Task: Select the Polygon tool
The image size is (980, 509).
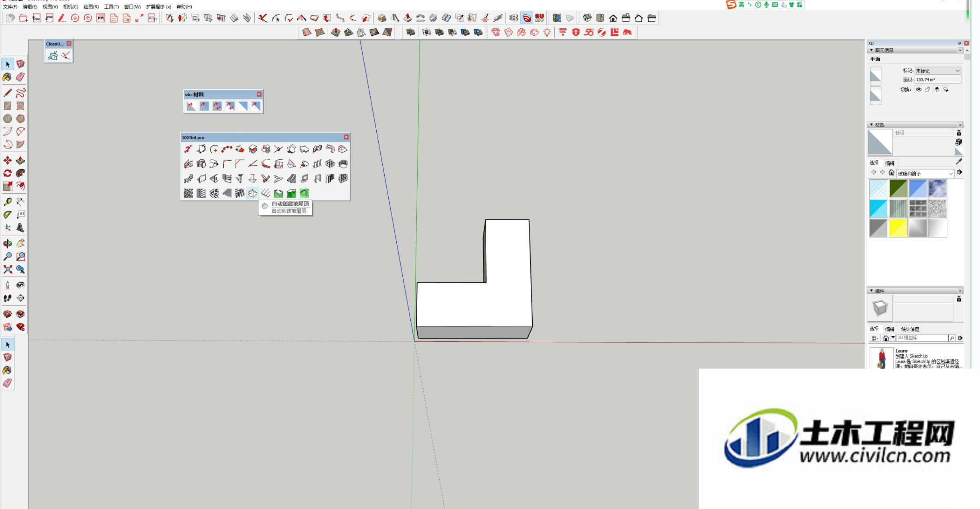Action: pos(20,119)
